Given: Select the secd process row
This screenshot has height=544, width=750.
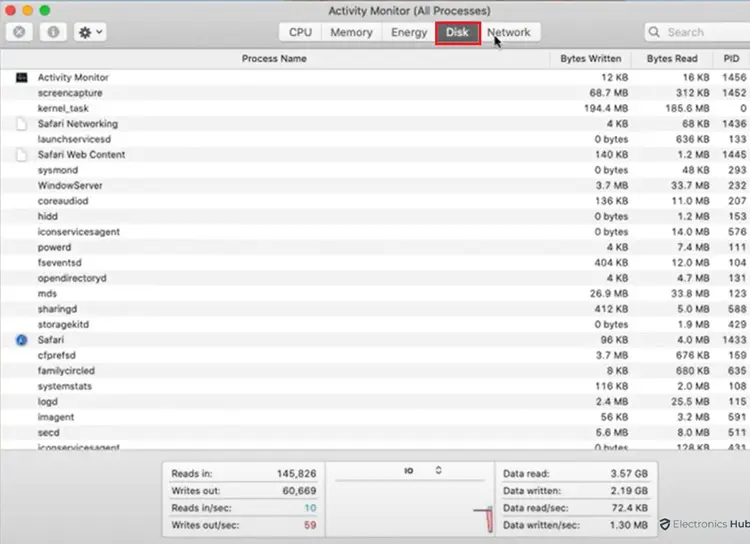Looking at the screenshot, I should [x=375, y=433].
